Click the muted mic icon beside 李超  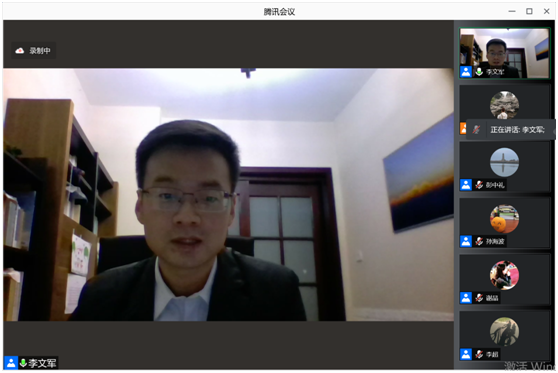pyautogui.click(x=479, y=354)
